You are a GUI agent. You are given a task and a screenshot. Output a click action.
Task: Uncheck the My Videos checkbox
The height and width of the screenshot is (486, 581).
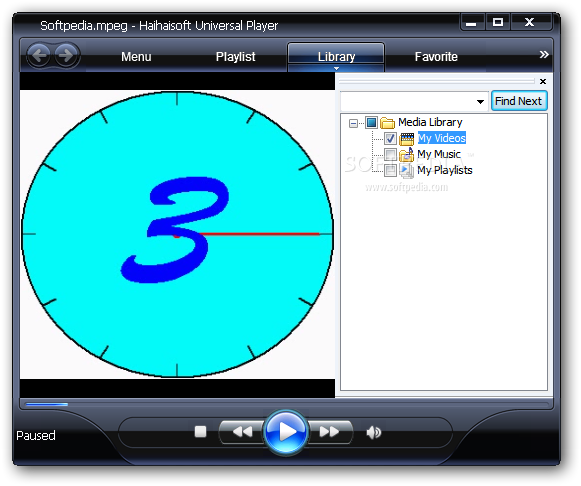390,139
